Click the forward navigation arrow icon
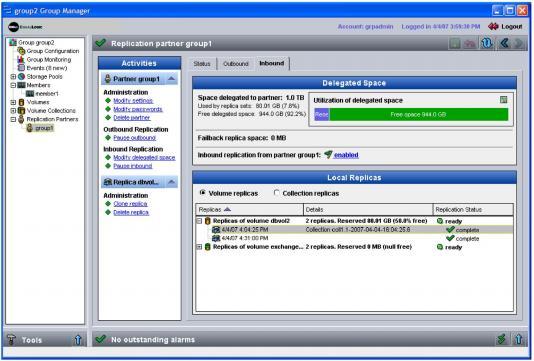Image resolution: width=534 pixels, height=361 pixels. tap(519, 43)
